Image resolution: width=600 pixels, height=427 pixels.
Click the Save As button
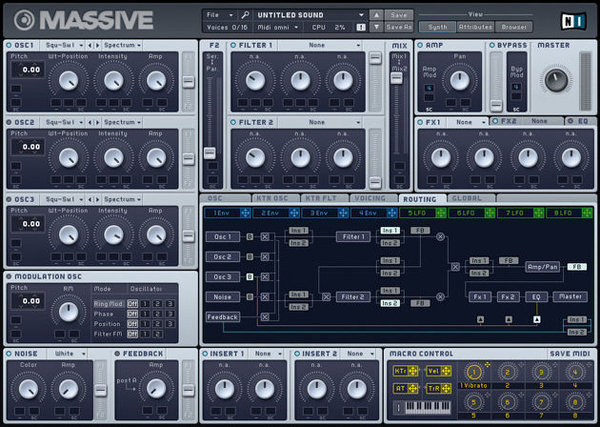pos(399,28)
